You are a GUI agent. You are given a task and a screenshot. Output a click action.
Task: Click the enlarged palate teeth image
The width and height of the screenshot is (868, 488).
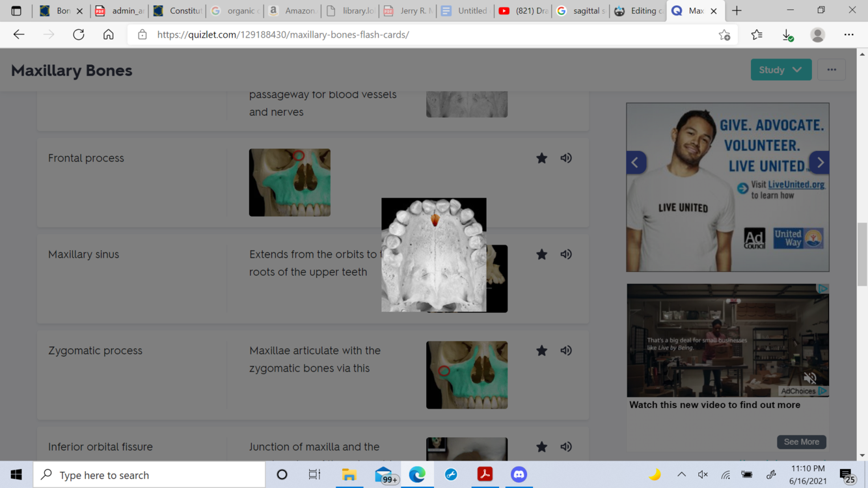434,254
